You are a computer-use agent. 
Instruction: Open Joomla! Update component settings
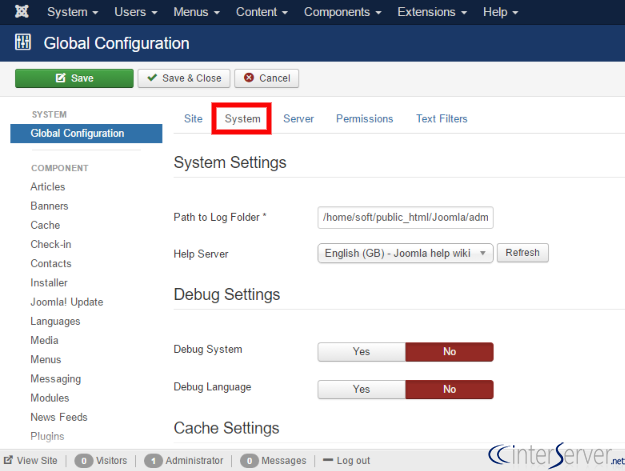point(67,302)
